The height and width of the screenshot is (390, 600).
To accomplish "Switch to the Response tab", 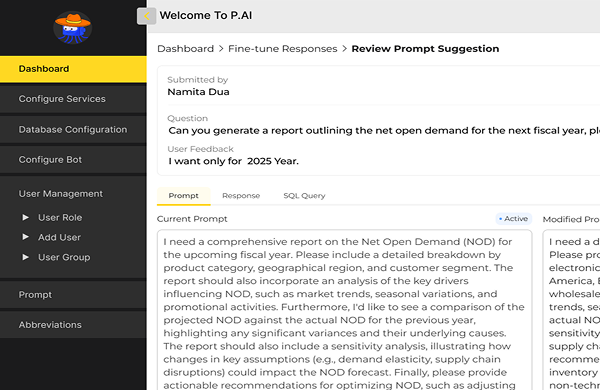I will (x=241, y=196).
